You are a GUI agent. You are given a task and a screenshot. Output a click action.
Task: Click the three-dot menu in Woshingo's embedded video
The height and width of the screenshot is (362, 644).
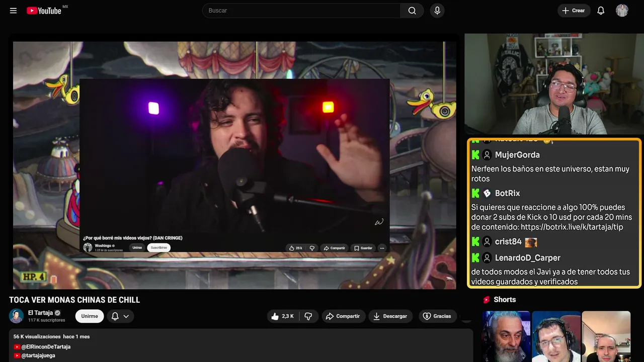(382, 248)
